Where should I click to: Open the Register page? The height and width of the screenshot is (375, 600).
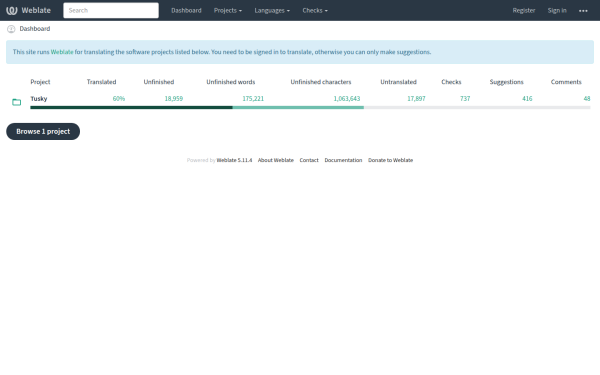click(524, 10)
